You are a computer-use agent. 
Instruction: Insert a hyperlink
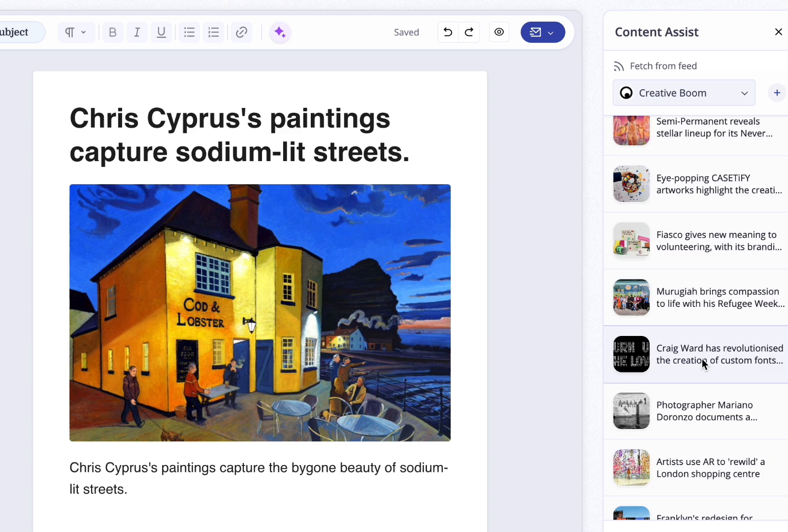(241, 33)
